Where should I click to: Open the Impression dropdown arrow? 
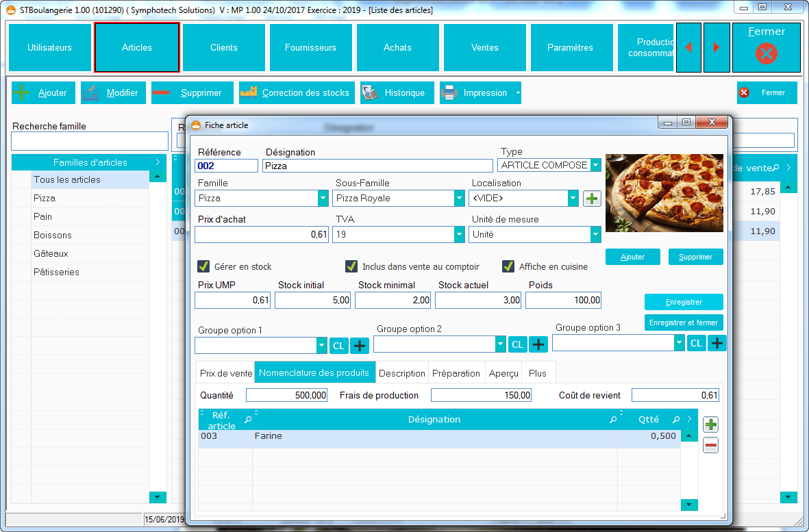tap(517, 93)
